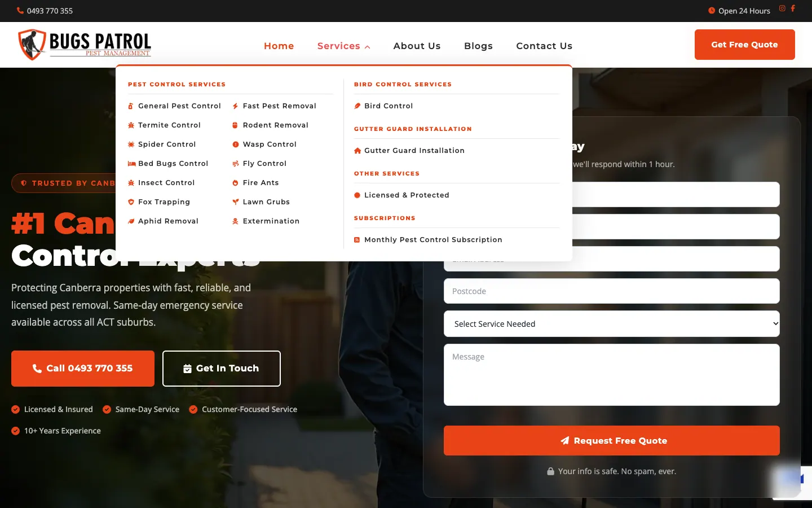Click the Fox Trapping shield icon

tap(131, 202)
